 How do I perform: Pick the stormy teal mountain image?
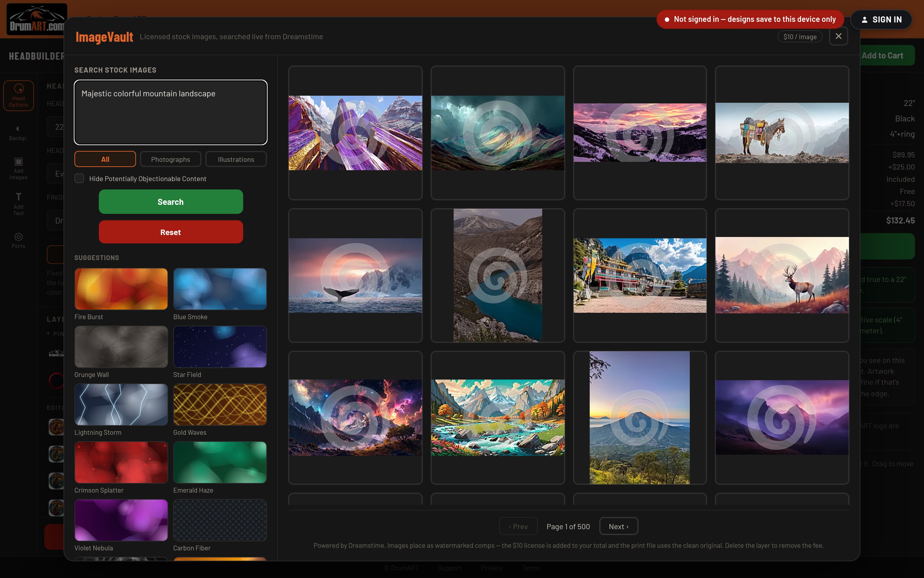[x=498, y=133]
